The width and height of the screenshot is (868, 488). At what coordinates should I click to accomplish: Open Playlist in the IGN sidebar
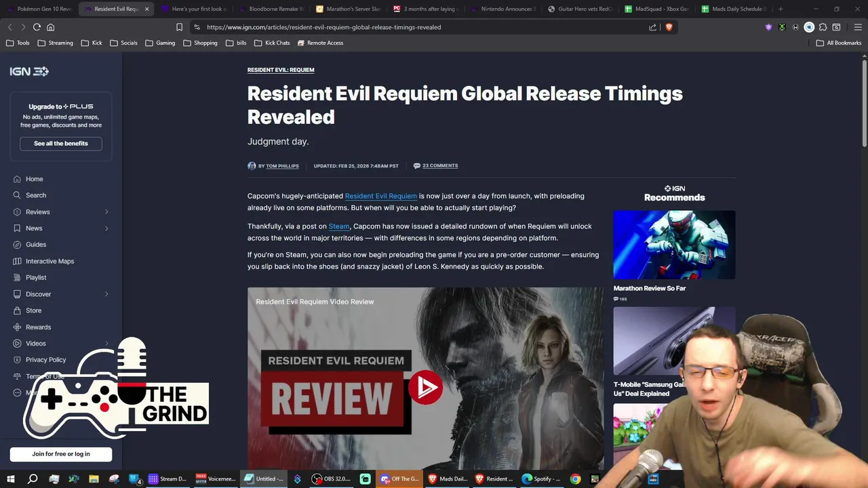coord(36,277)
